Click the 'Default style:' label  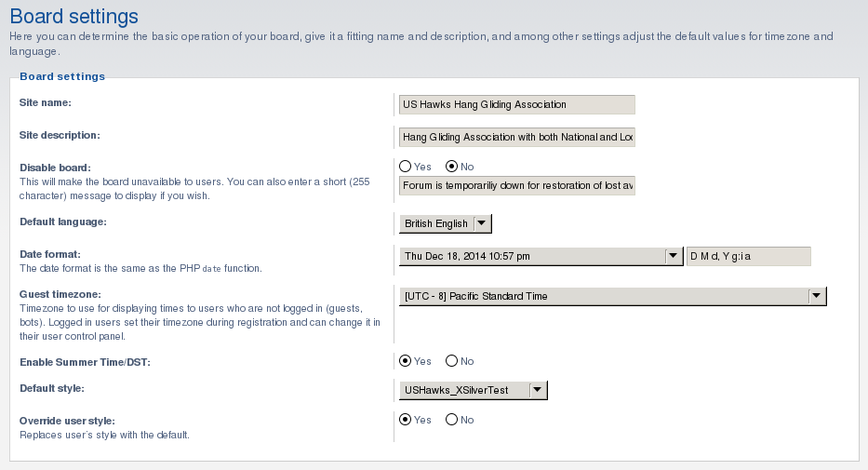pyautogui.click(x=52, y=389)
